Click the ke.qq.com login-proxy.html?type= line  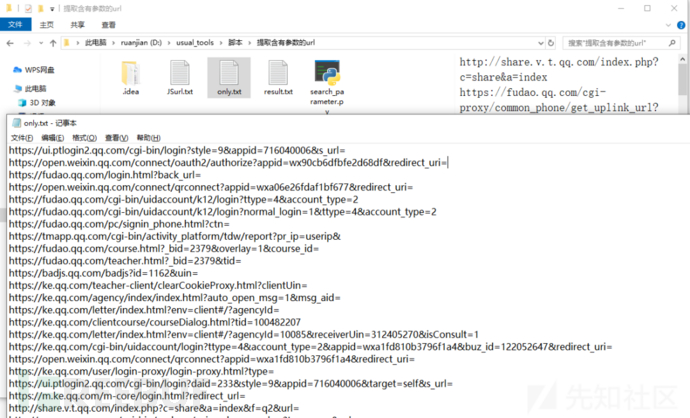(141, 371)
